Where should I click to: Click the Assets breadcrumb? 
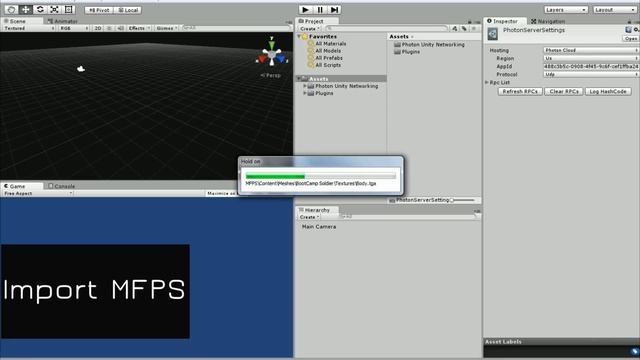[x=399, y=37]
